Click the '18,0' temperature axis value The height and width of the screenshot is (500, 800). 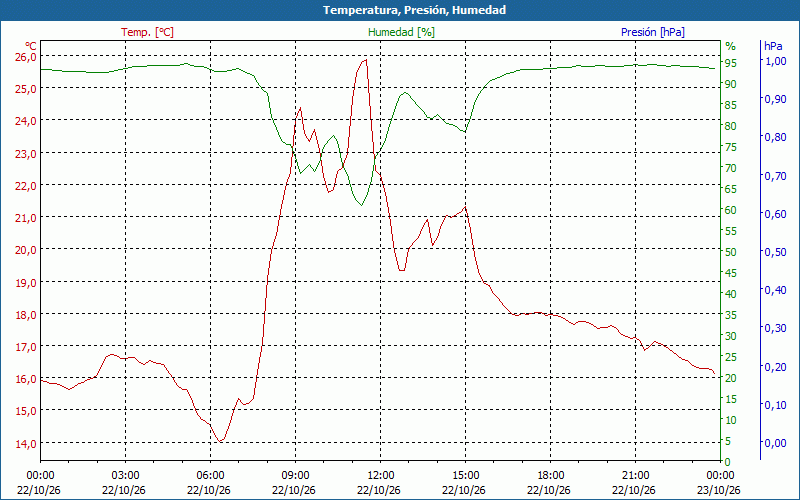click(27, 315)
